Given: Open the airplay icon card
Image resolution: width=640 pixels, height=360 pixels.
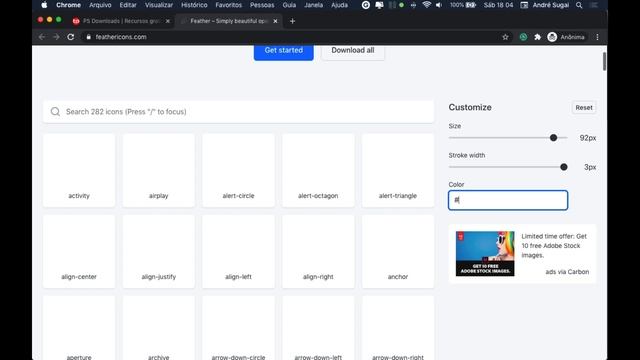Looking at the screenshot, I should [x=158, y=170].
